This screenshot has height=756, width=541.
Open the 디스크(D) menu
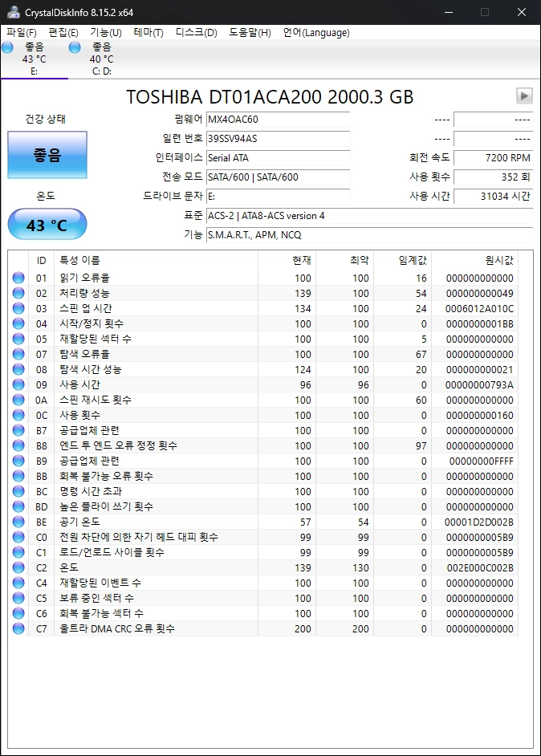tap(196, 32)
